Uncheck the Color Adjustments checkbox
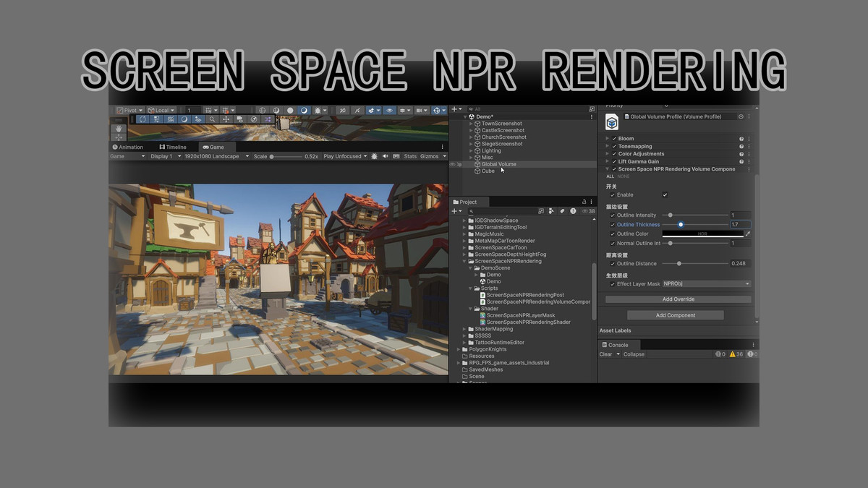868x488 pixels. click(x=614, y=154)
